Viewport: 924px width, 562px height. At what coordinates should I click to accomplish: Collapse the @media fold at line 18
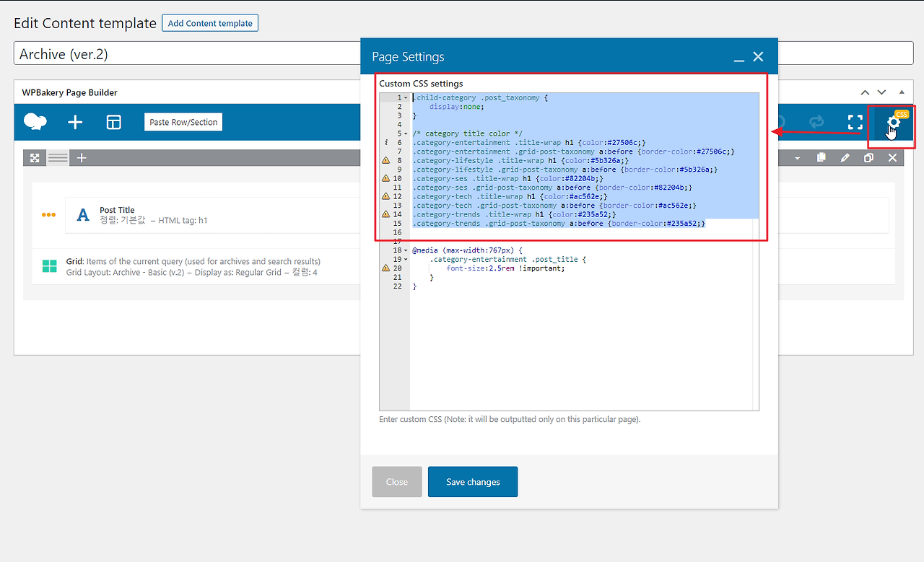pyautogui.click(x=406, y=250)
